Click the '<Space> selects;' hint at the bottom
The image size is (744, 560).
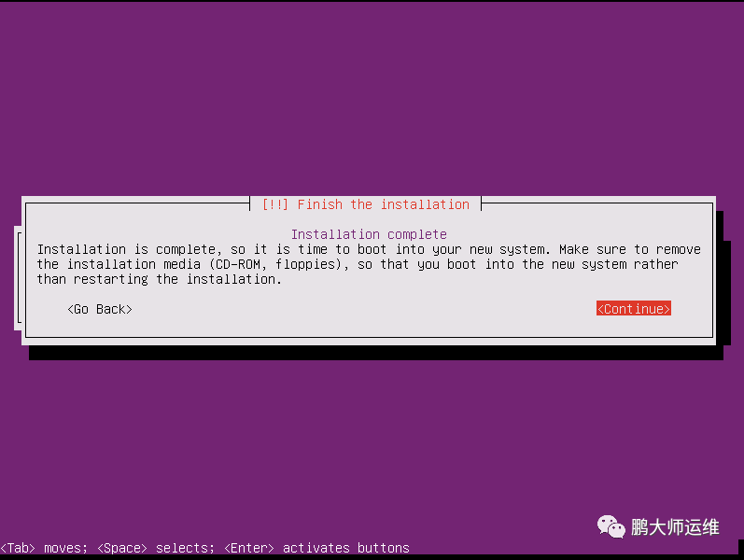[x=156, y=548]
